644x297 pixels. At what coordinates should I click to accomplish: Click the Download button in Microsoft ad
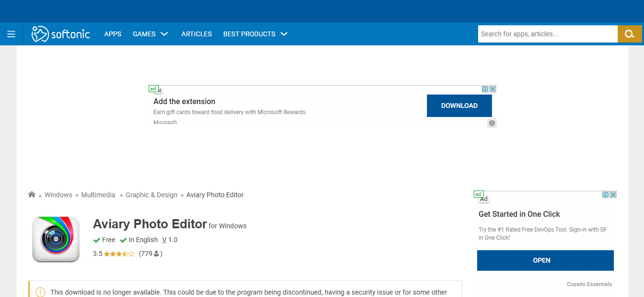[x=459, y=106]
